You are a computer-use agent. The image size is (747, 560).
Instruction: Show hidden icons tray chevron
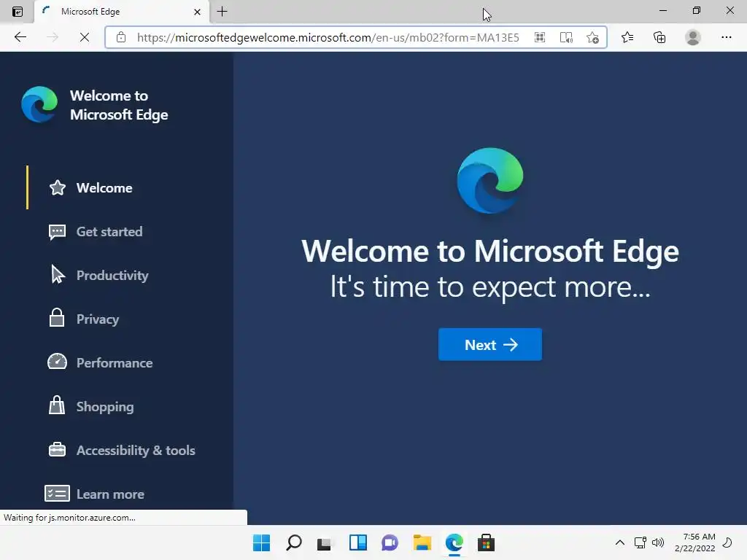[620, 542]
